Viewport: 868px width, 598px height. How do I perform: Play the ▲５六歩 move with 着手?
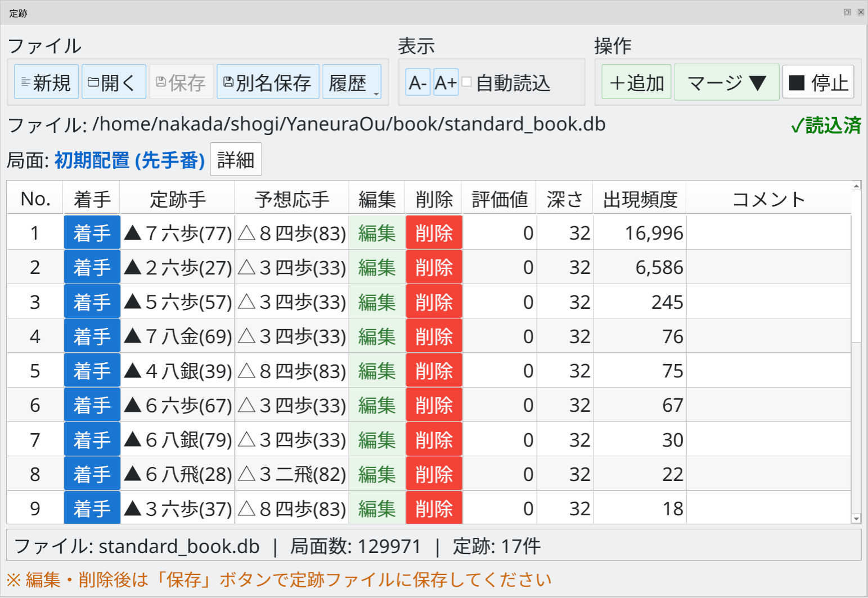click(x=92, y=302)
